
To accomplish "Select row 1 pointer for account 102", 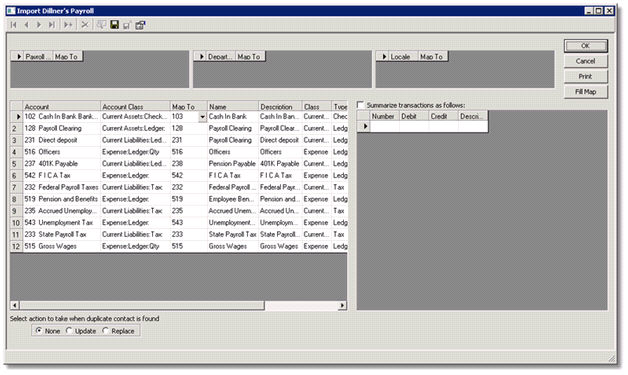I will 17,117.
